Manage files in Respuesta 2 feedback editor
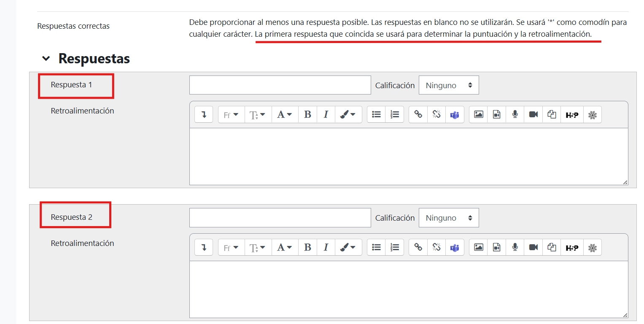This screenshot has width=644, height=324. (x=551, y=247)
